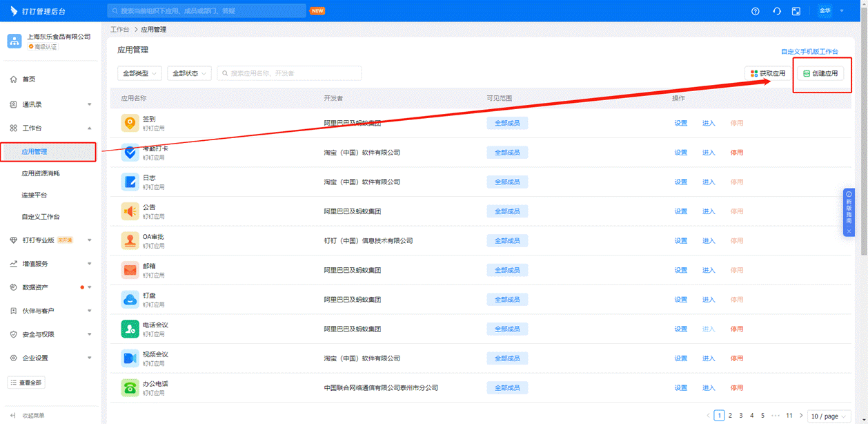
Task: Open the 全部状态 filter dropdown
Action: click(x=189, y=73)
